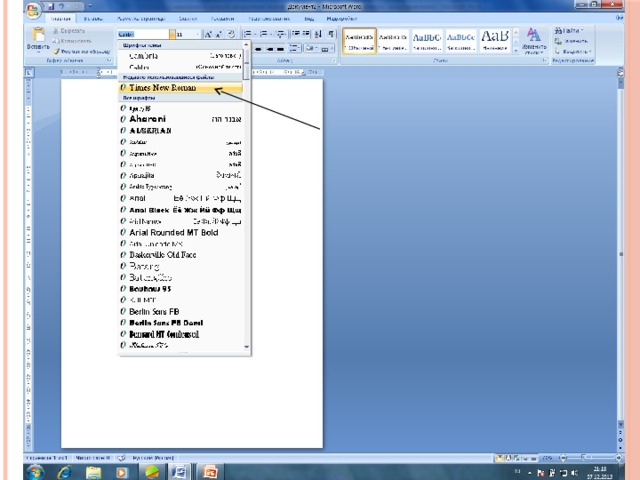Screen dimensions: 640x480
Task: Open the Вставка ribbon tab
Action: pos(93,19)
